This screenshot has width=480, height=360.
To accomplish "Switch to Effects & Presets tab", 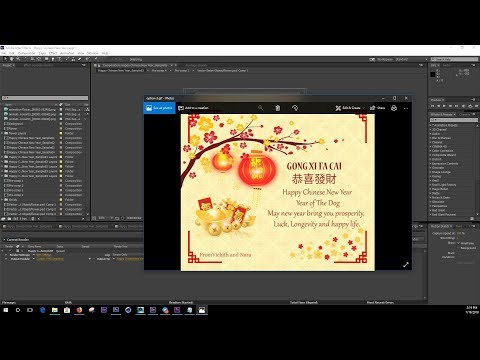I will tap(442, 114).
